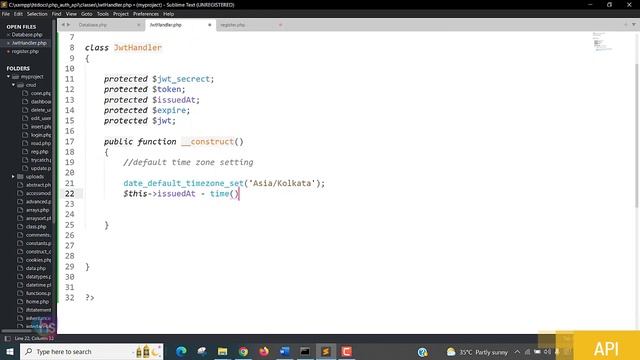This screenshot has height=360, width=640.
Task: Open Google Chrome from taskbar
Action: (243, 351)
